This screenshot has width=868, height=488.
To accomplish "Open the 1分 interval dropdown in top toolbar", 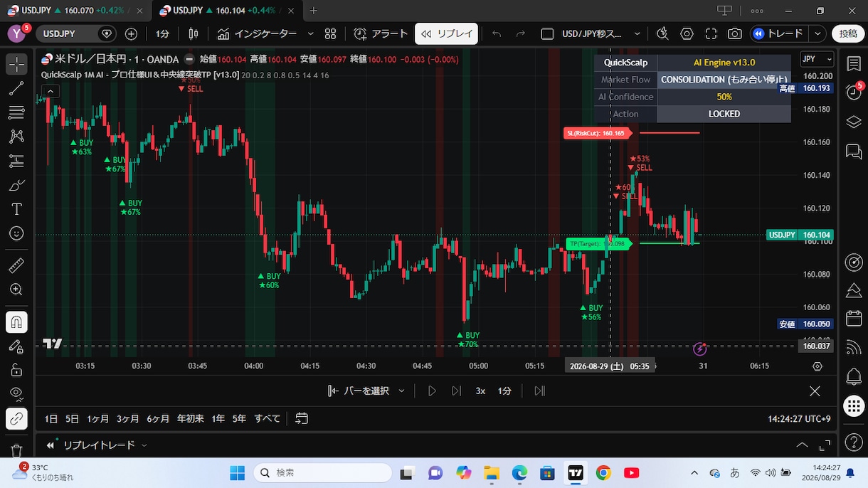I will 162,33.
